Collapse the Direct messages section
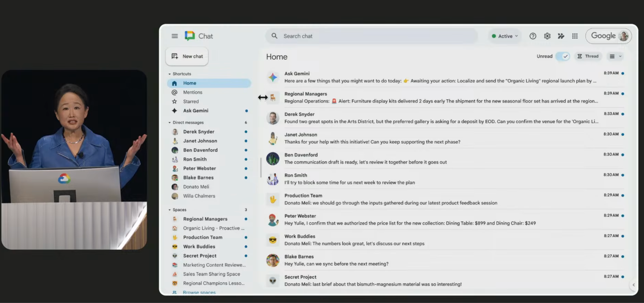The height and width of the screenshot is (303, 644). point(170,123)
